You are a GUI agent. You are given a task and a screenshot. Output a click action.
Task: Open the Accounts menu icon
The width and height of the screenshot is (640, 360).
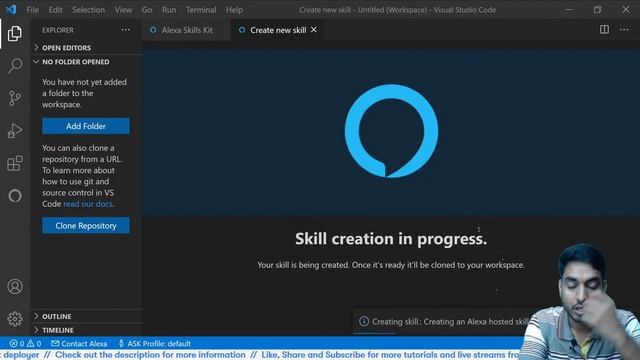pyautogui.click(x=15, y=287)
